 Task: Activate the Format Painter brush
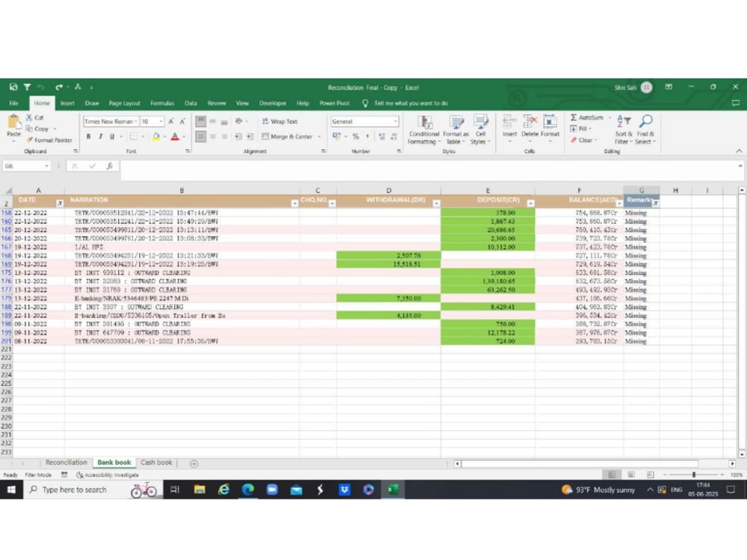30,140
